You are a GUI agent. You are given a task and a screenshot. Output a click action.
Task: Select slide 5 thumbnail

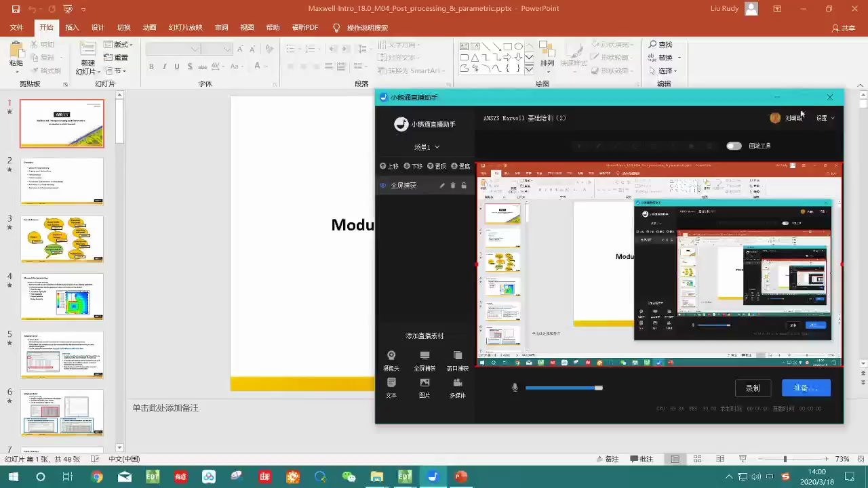click(62, 354)
